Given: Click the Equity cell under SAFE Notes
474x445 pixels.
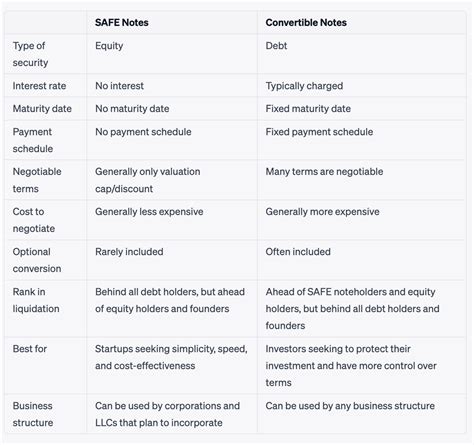Looking at the screenshot, I should [109, 46].
